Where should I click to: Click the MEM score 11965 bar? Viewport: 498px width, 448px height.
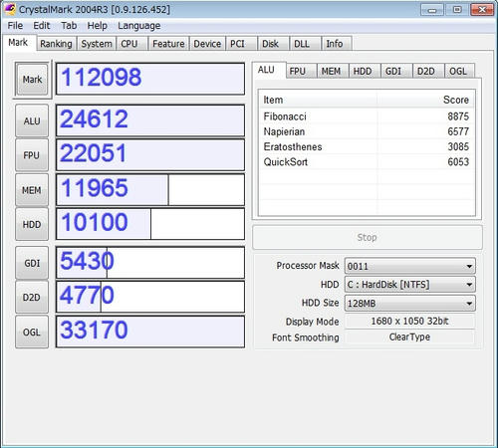pos(150,189)
